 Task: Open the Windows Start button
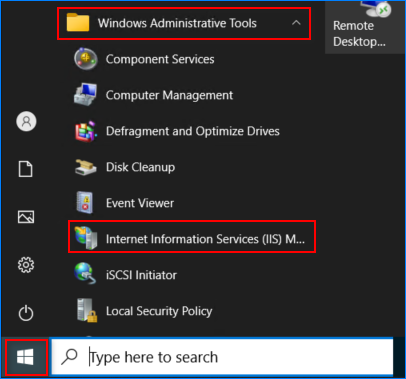25,357
